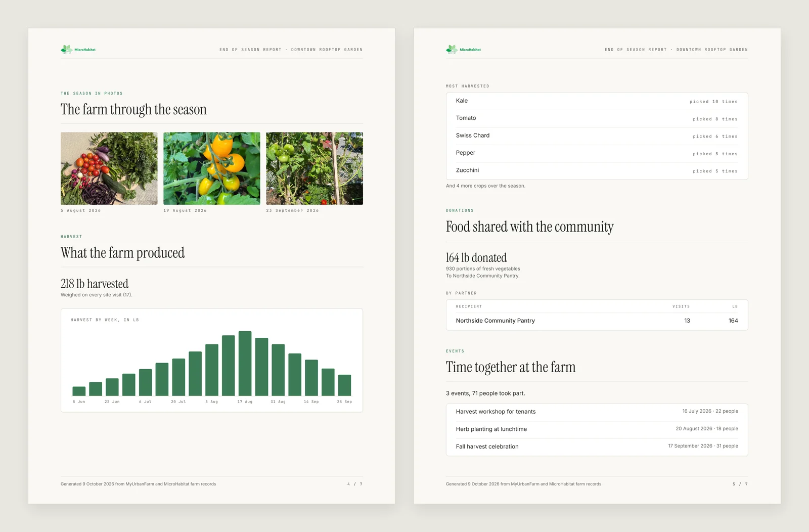Viewport: 809px width, 532px height.
Task: Select 'What the farm produced' heading
Action: click(x=123, y=252)
